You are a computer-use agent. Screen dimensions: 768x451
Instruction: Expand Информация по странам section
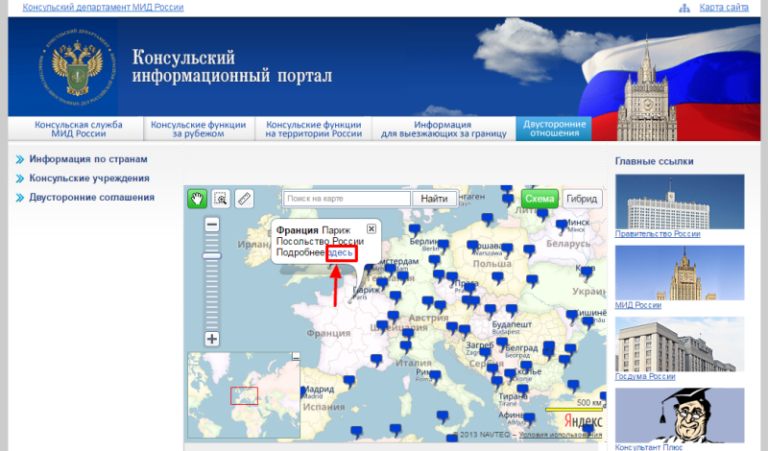coord(88,159)
